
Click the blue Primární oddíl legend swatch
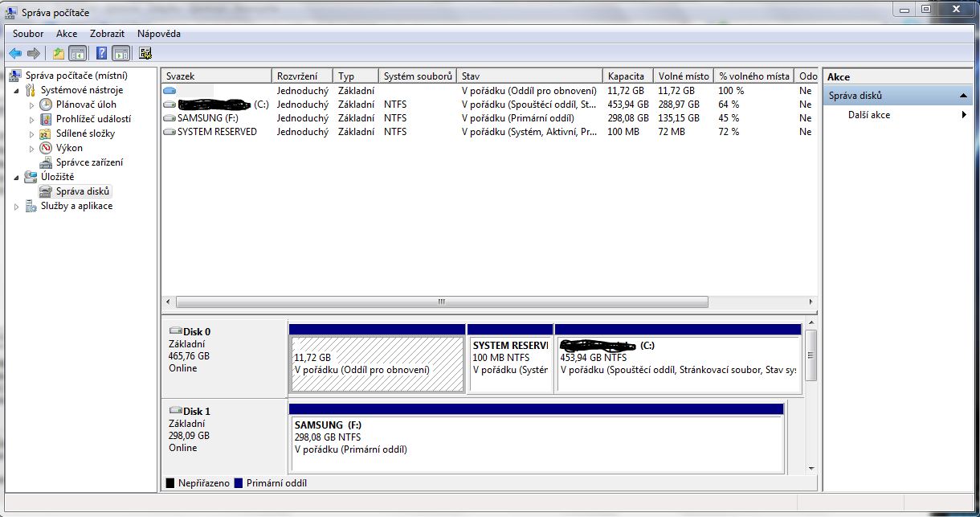click(238, 483)
